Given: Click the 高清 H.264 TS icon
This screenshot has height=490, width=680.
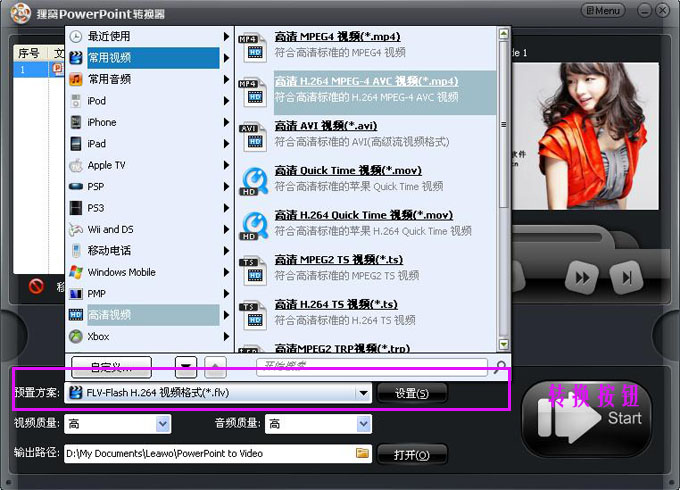Looking at the screenshot, I should click(253, 315).
